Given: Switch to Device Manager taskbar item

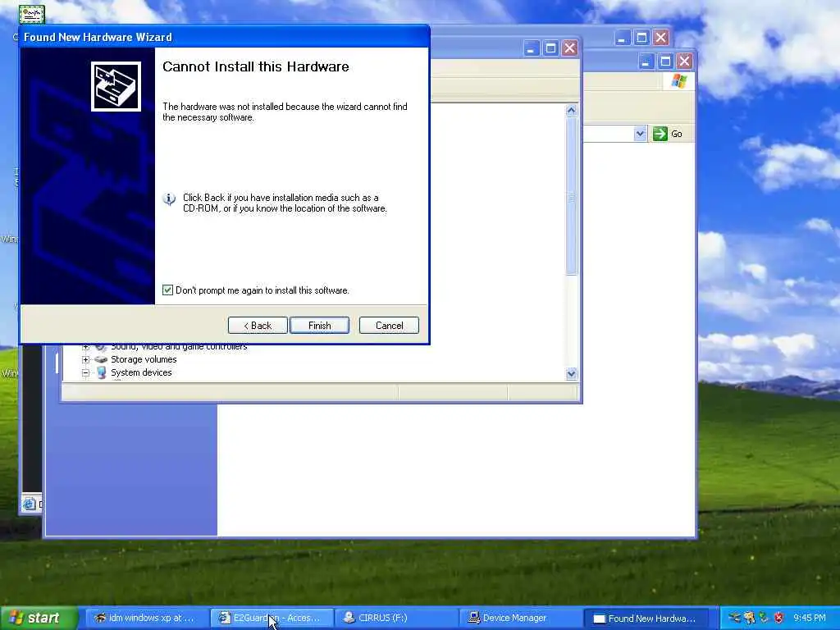Looking at the screenshot, I should [521, 619].
